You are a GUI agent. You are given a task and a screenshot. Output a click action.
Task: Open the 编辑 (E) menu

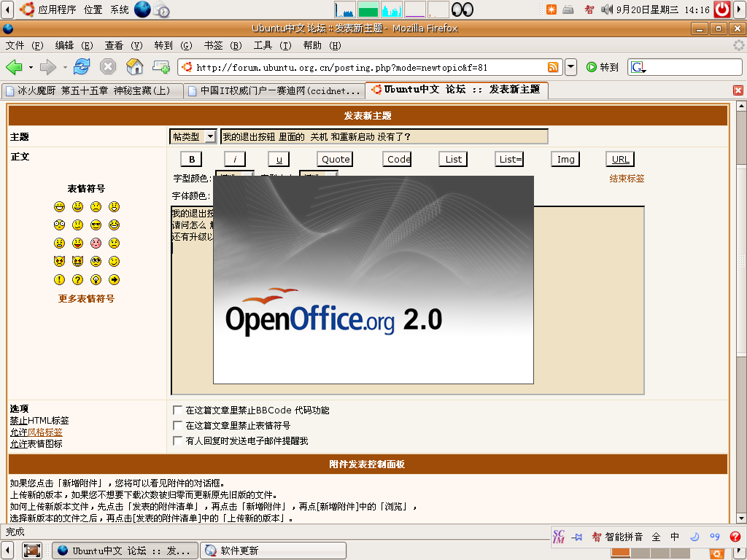point(74,45)
